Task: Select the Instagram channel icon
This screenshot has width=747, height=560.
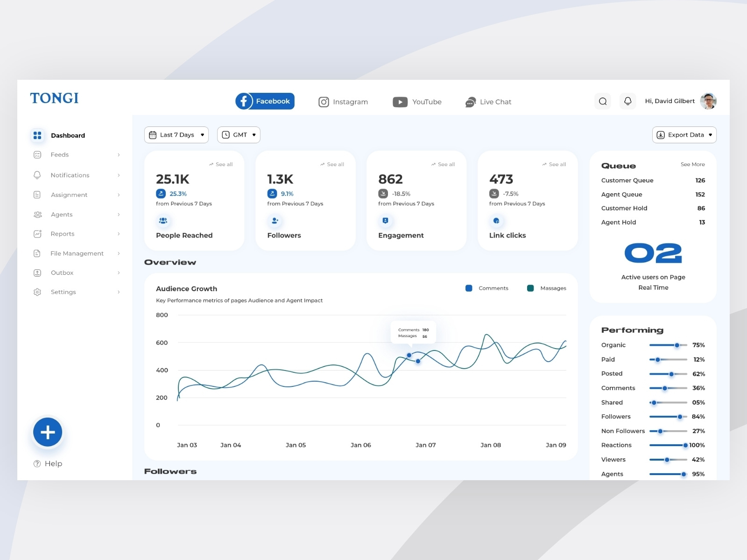Action: [324, 102]
